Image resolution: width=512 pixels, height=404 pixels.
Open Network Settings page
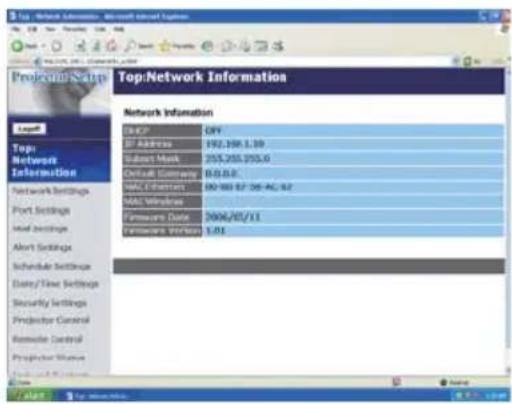(x=51, y=191)
